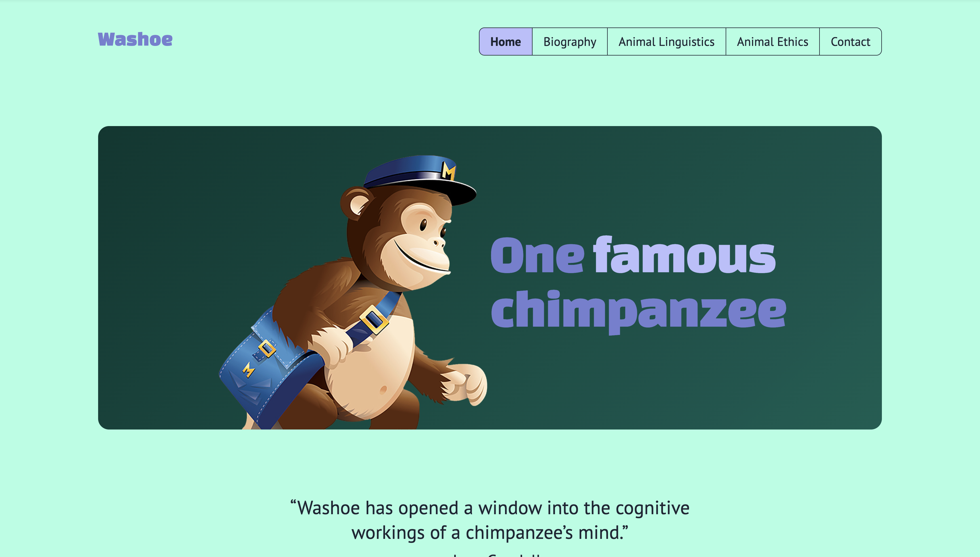Click the Washoe site logo
Screen dimensions: 980x557
[x=135, y=40]
